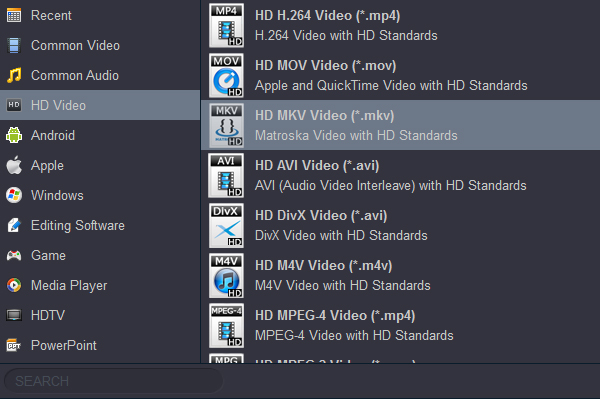Choose HD AVI Video (*.avi) format
600x399 pixels.
click(x=400, y=175)
